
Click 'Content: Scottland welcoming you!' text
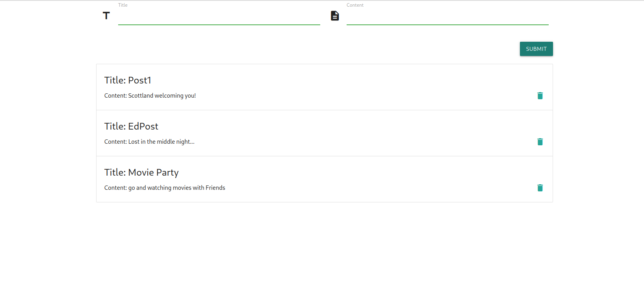[x=150, y=96]
